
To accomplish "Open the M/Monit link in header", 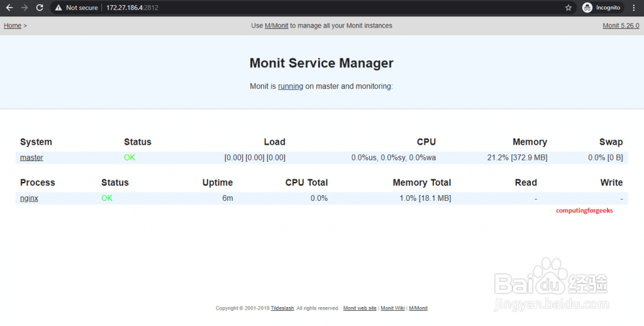I will point(276,26).
